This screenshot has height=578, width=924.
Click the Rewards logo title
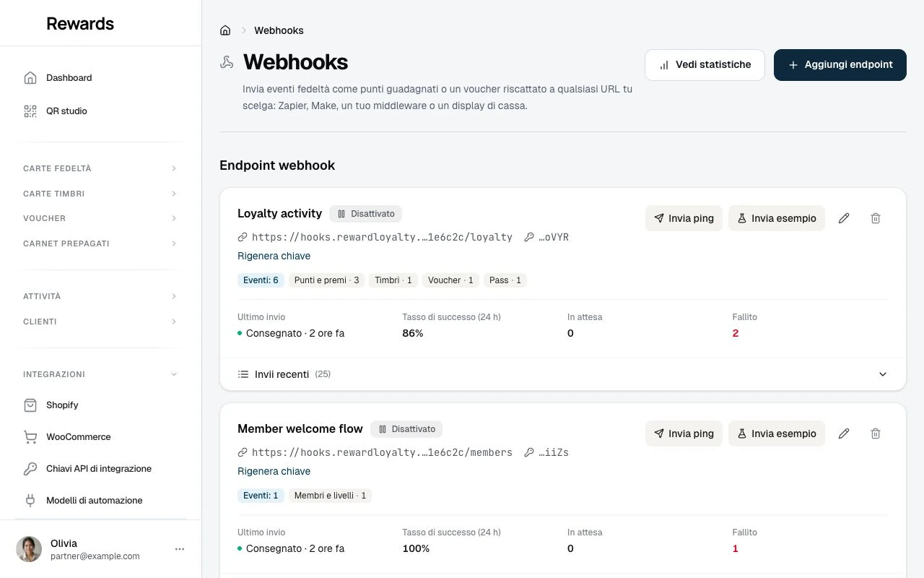(x=80, y=23)
